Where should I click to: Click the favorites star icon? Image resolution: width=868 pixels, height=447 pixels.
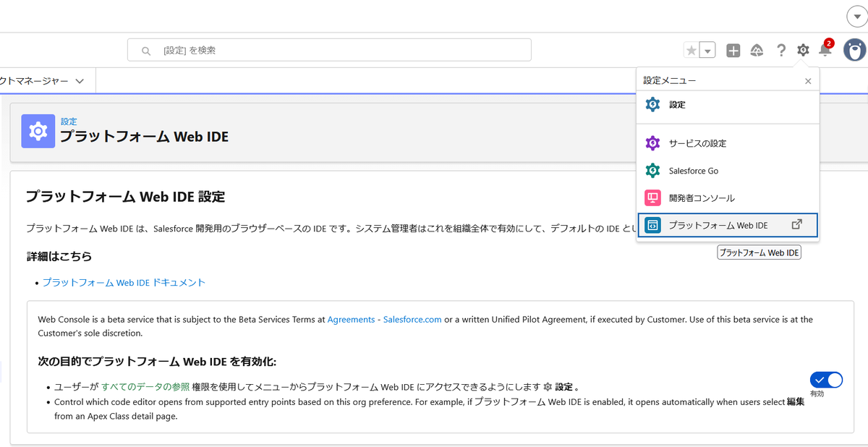(x=692, y=51)
